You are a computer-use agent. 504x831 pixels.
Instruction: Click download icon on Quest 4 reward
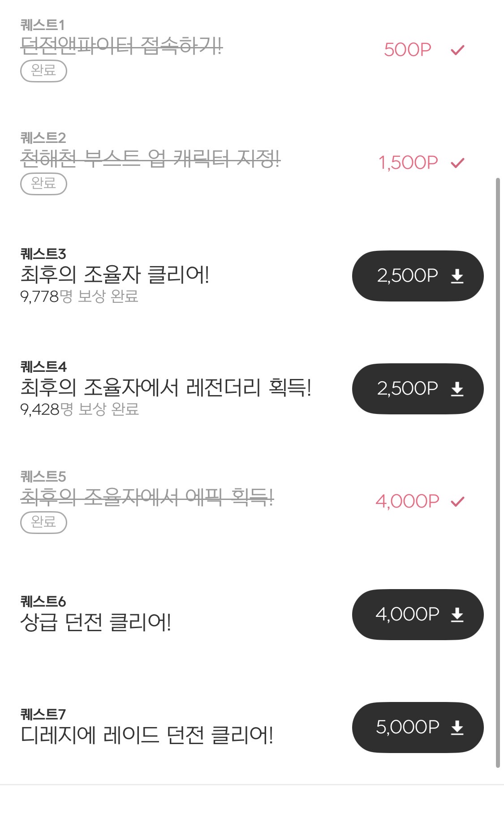click(457, 389)
